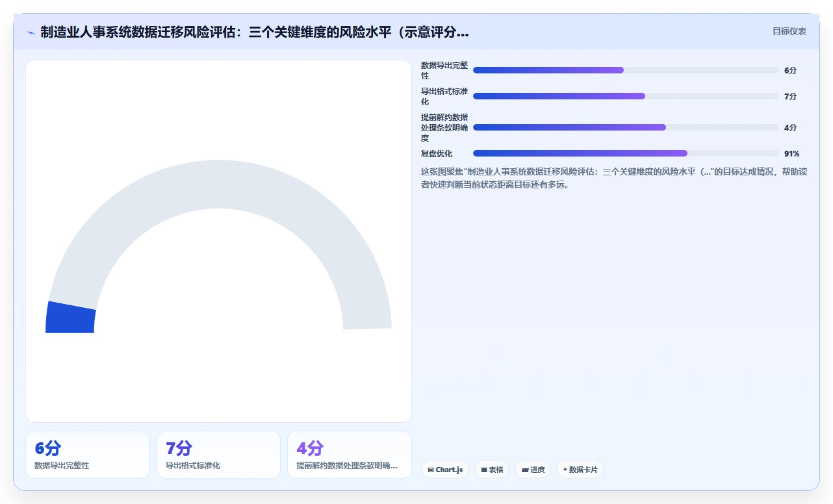Click the 导出格式标准化 progress bar

626,96
